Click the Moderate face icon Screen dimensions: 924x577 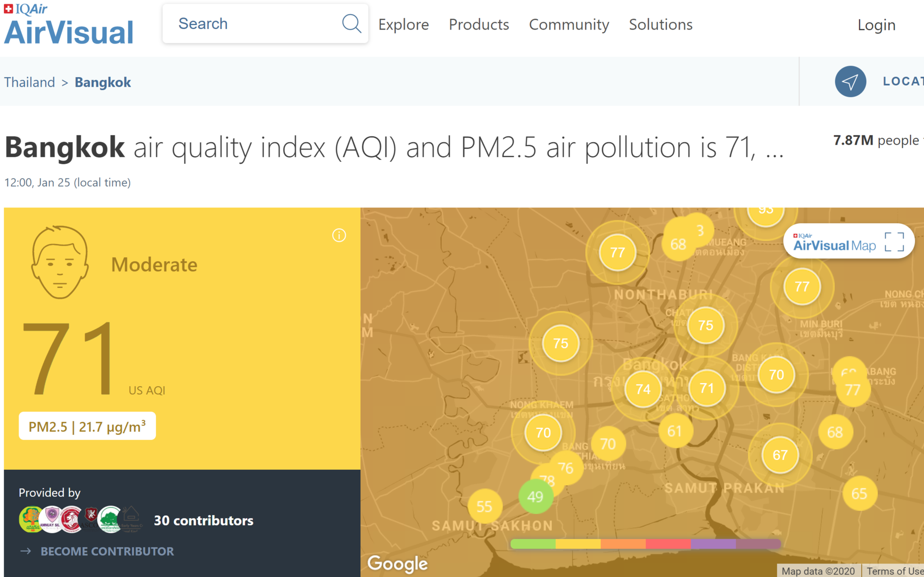(60, 262)
